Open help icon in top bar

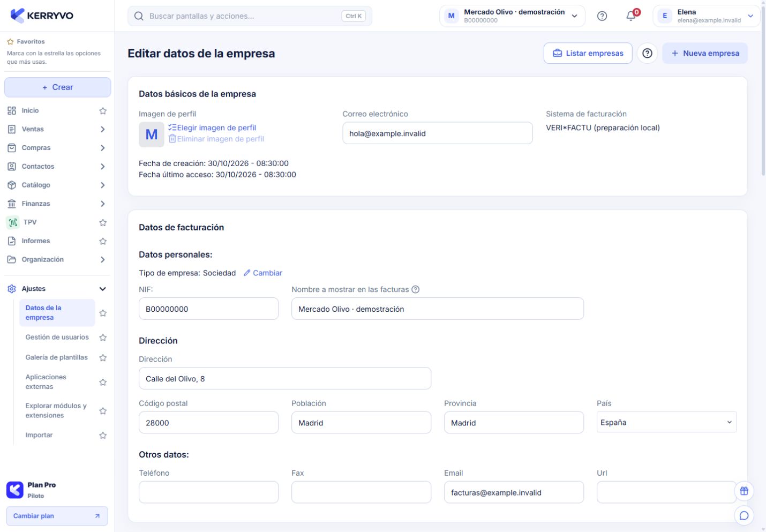pos(602,16)
